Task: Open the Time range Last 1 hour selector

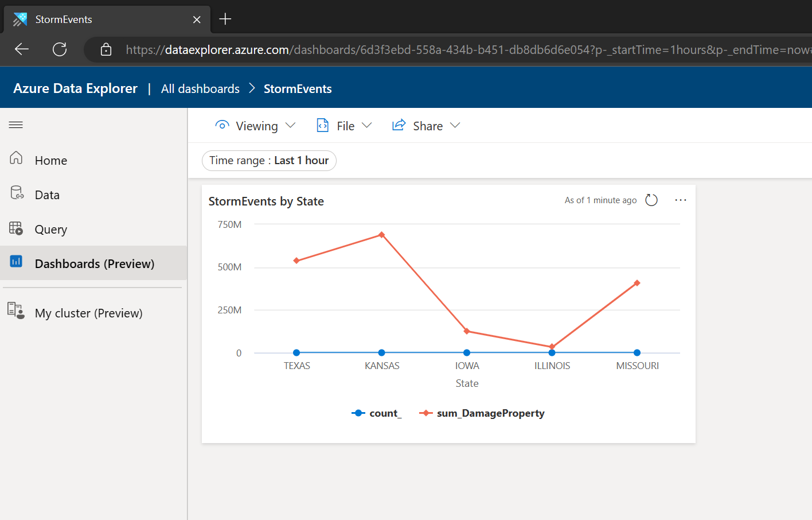Action: (269, 161)
